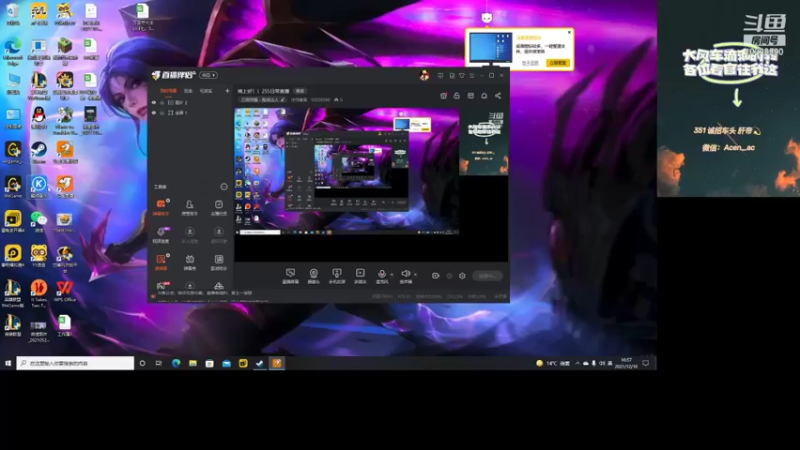Click the user avatar in title bar

[x=424, y=76]
